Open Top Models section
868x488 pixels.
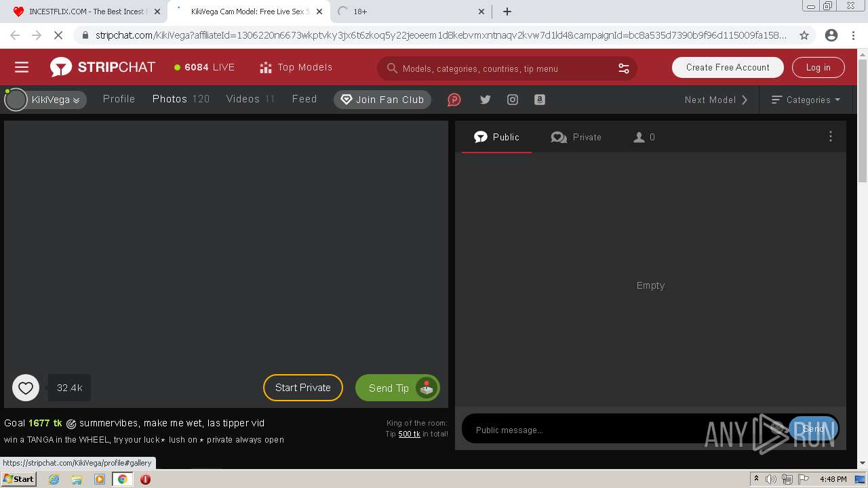tap(296, 67)
